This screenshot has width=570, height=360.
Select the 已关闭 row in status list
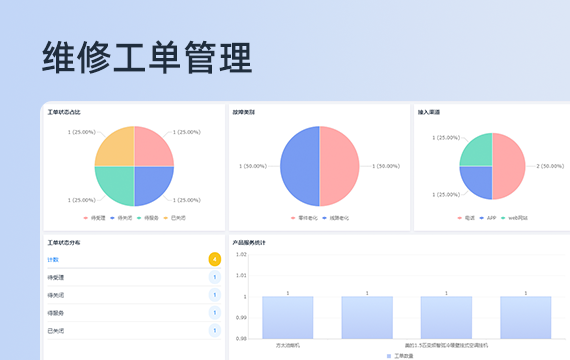[134, 331]
